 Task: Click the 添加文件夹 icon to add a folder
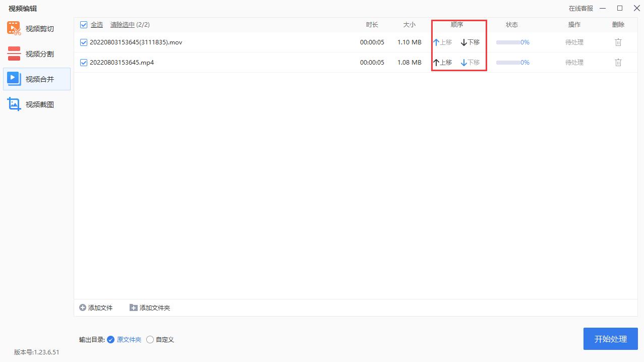[134, 307]
